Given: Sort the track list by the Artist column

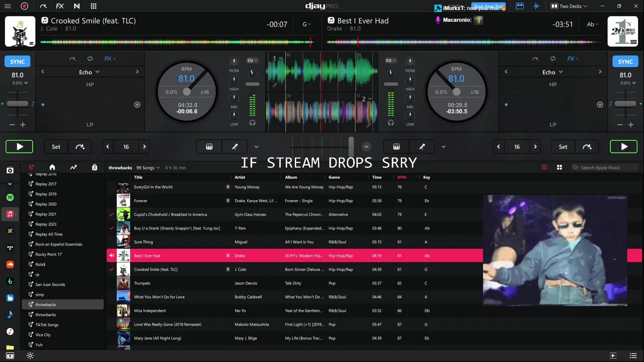Looking at the screenshot, I should (240, 177).
